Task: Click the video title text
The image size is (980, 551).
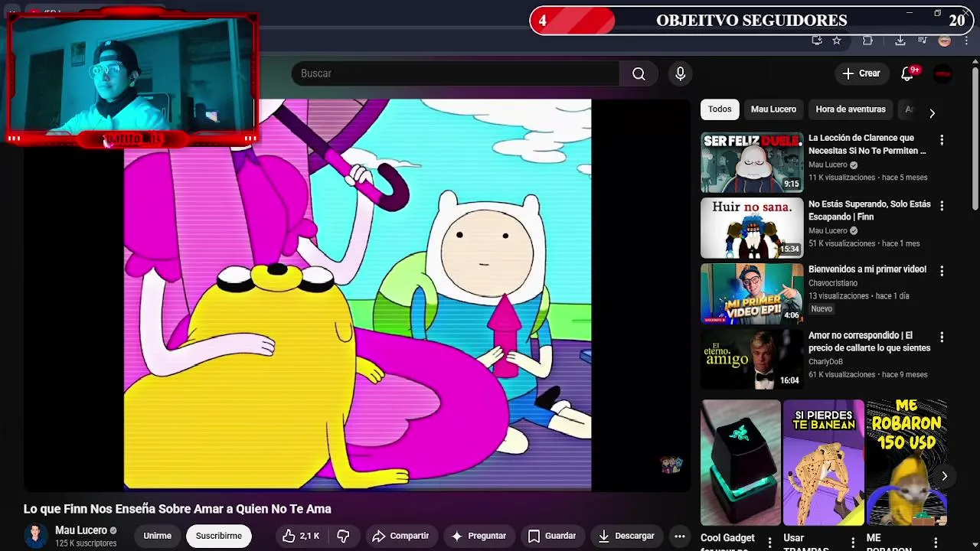Action: pyautogui.click(x=178, y=509)
